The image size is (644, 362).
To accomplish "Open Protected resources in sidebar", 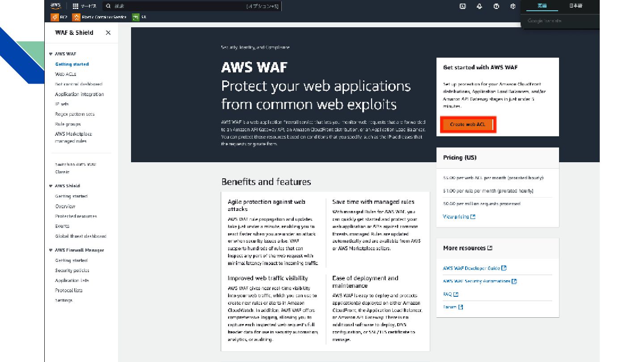I will click(x=76, y=216).
